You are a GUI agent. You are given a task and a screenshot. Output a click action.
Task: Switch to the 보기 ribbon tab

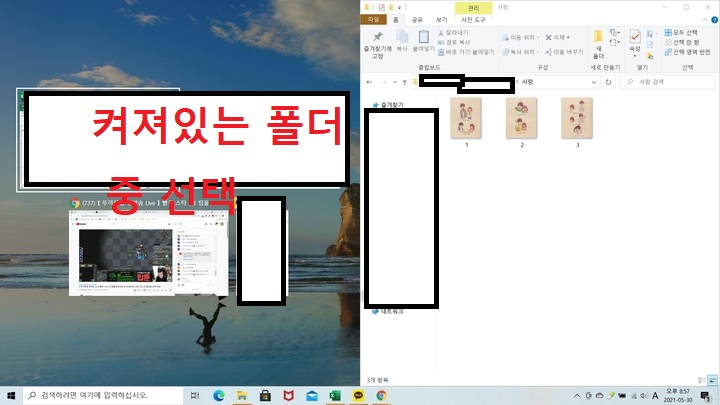coord(441,20)
